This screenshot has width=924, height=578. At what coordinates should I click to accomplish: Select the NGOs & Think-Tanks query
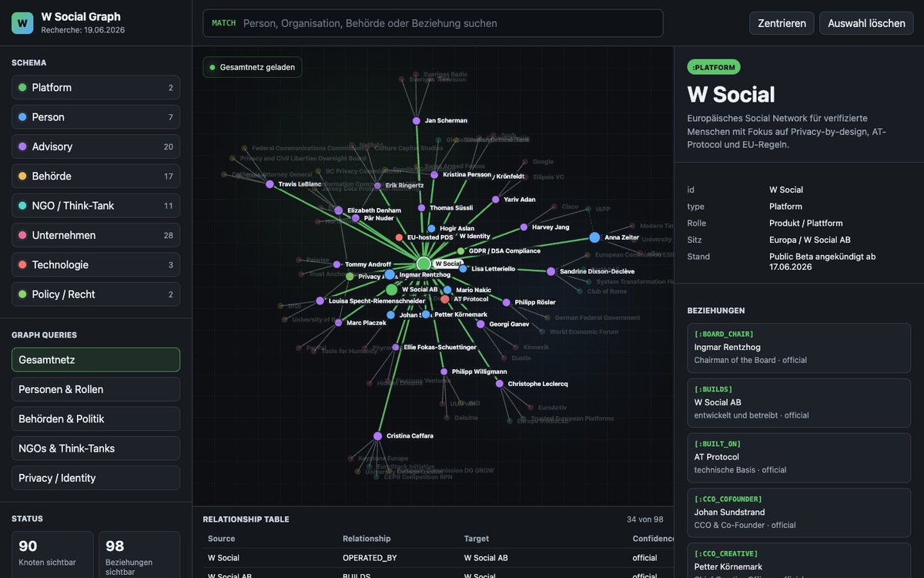95,449
